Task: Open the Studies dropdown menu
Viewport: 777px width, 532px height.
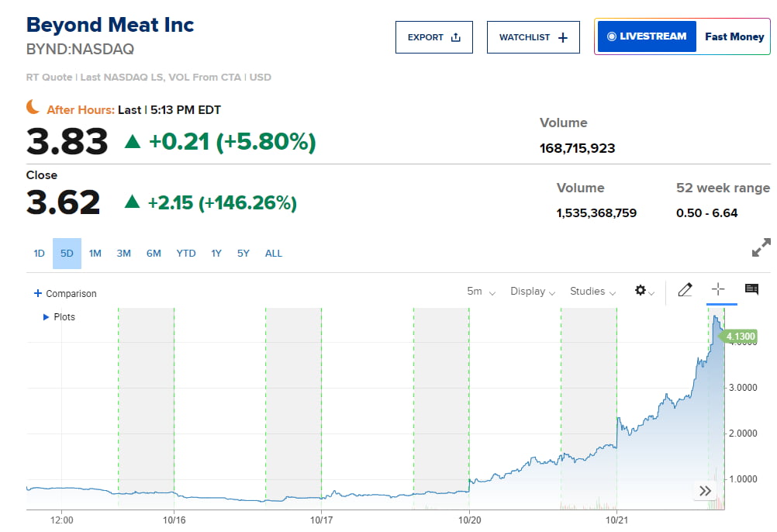Action: pos(592,292)
